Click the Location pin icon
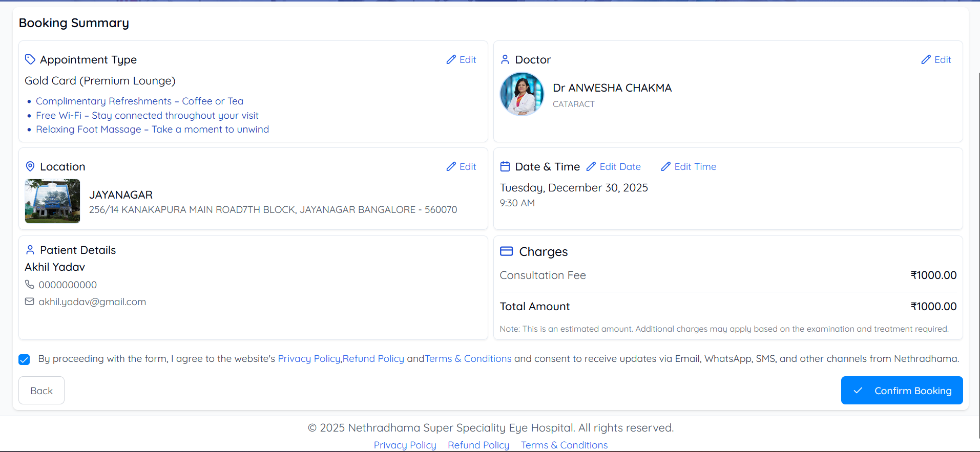Viewport: 980px width, 452px height. [30, 167]
